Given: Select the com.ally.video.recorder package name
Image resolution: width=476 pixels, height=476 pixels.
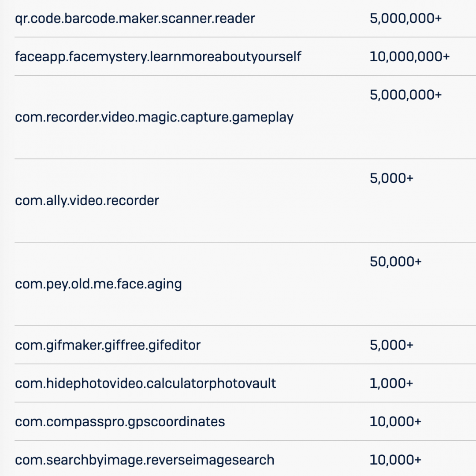Looking at the screenshot, I should click(87, 200).
